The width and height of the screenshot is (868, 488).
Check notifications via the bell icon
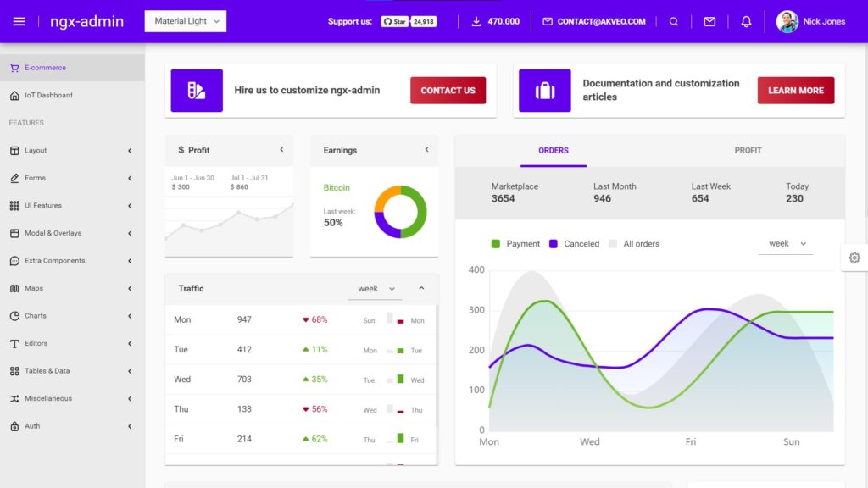pos(746,21)
